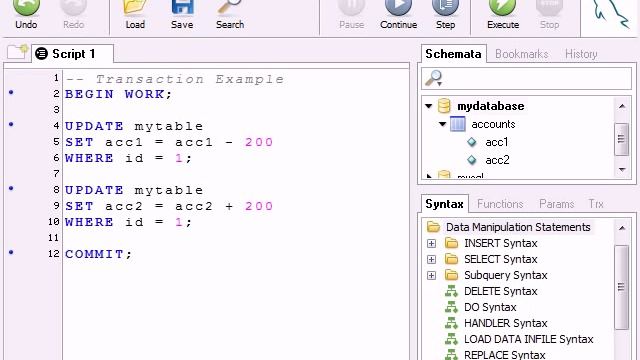Viewport: 640px width, 360px height.
Task: Click line 'SET acc2 = acc2 + 200'
Action: 169,206
